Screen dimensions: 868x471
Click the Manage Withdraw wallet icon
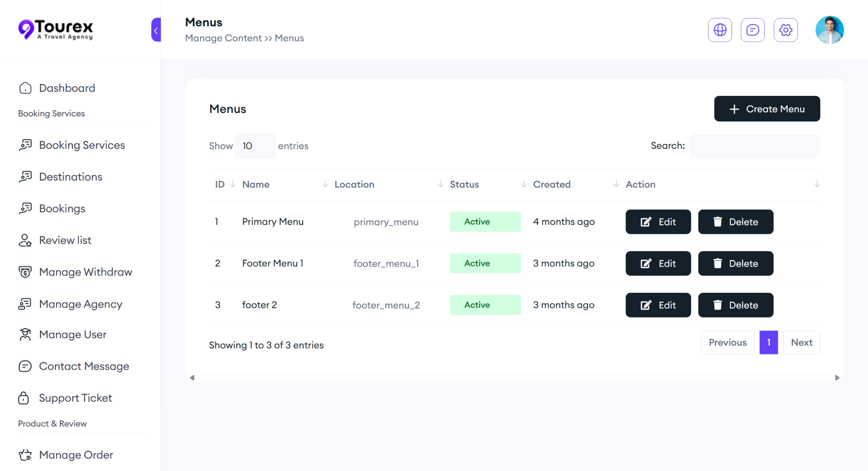point(25,272)
